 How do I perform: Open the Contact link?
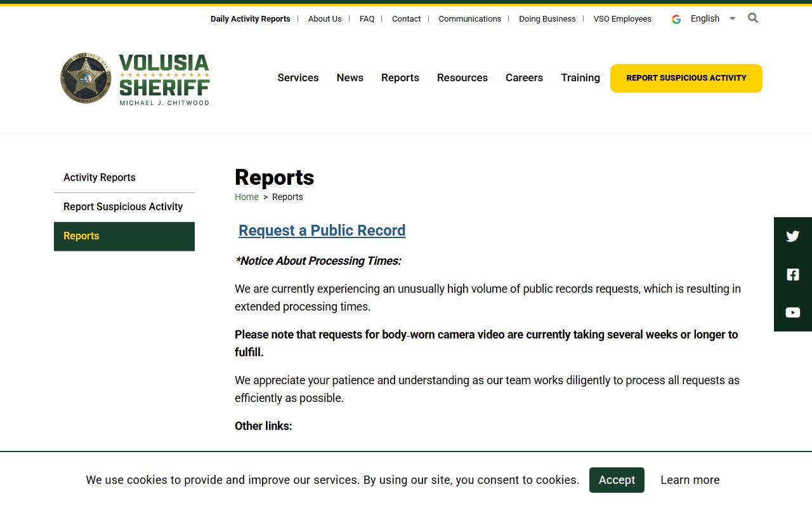tap(407, 19)
